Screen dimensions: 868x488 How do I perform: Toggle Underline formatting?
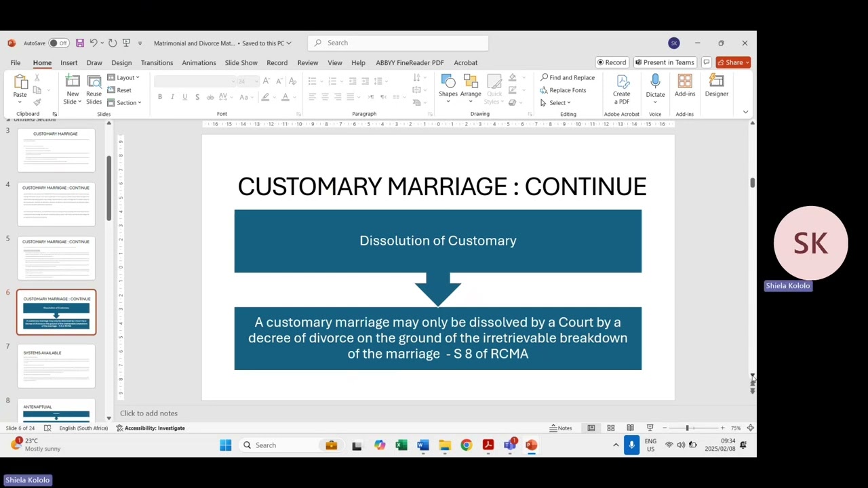tap(184, 97)
